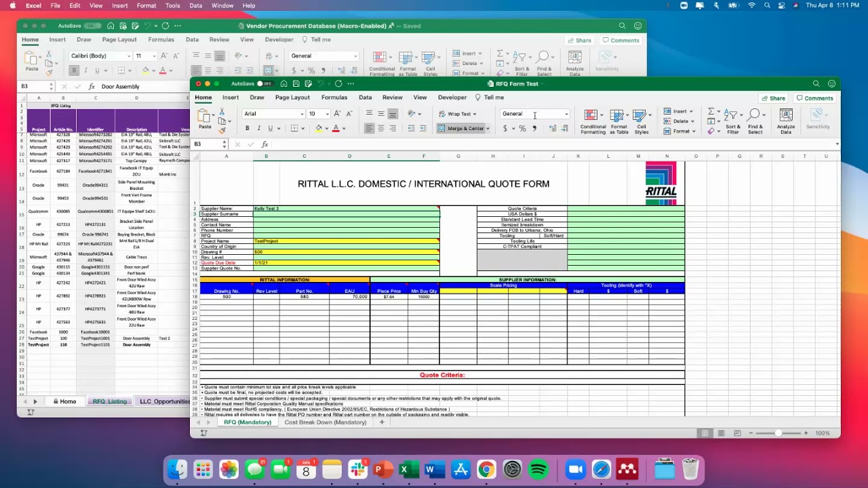Open Cell Styles in RFQ Form Test
The height and width of the screenshot is (488, 868).
point(642,121)
